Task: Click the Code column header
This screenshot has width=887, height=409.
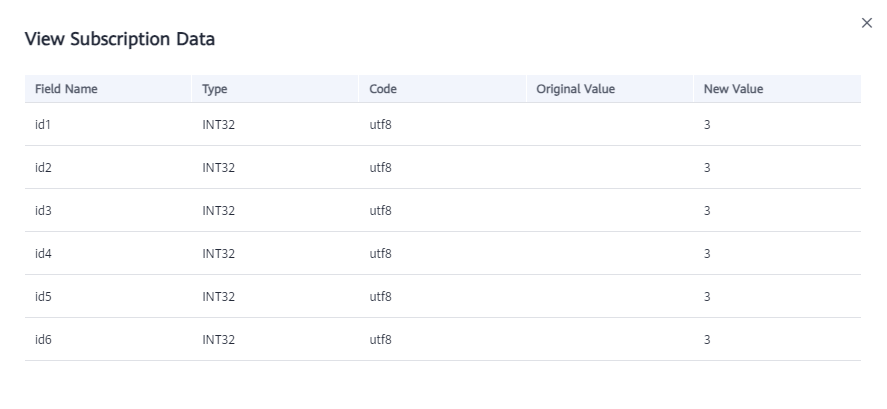Action: [383, 89]
